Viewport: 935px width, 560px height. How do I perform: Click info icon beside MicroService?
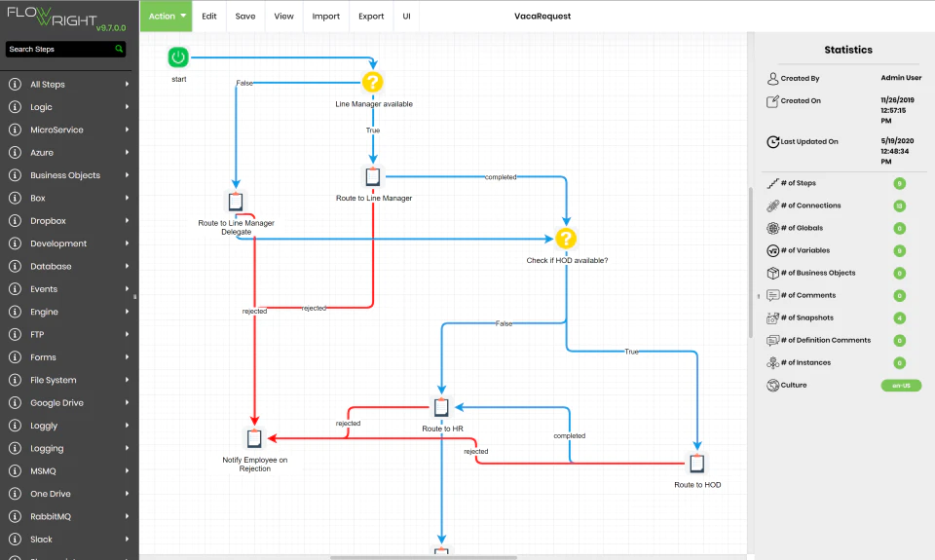pyautogui.click(x=15, y=130)
